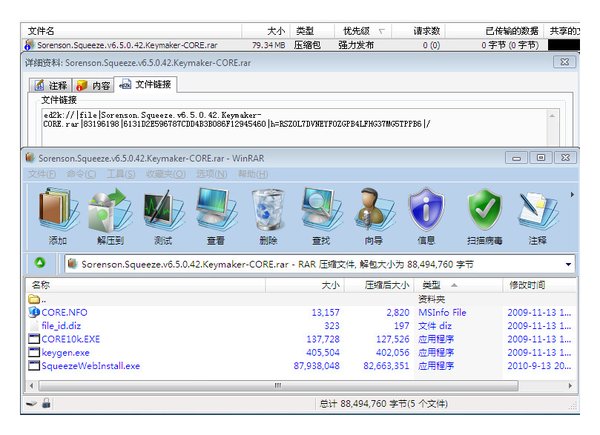
Task: Select the file name CORE.NFO
Action: click(x=64, y=312)
